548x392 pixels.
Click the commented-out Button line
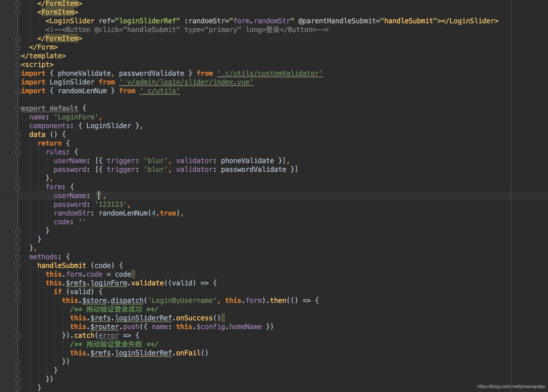coord(187,30)
